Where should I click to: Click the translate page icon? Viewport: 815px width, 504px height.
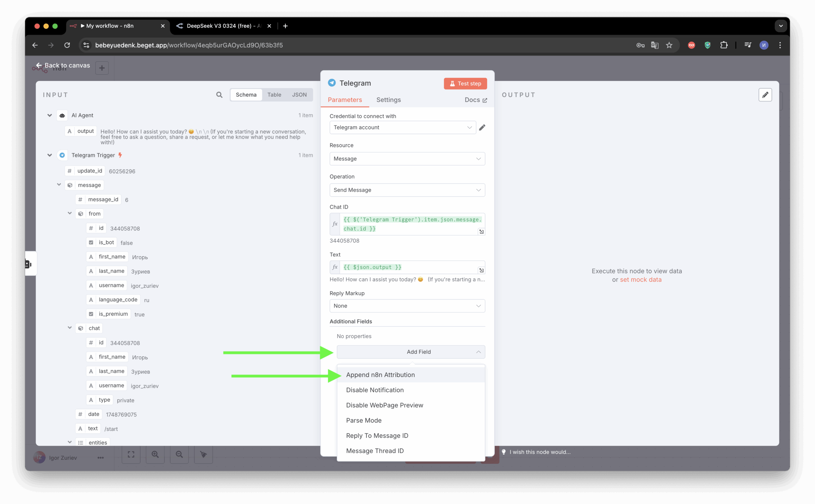655,45
